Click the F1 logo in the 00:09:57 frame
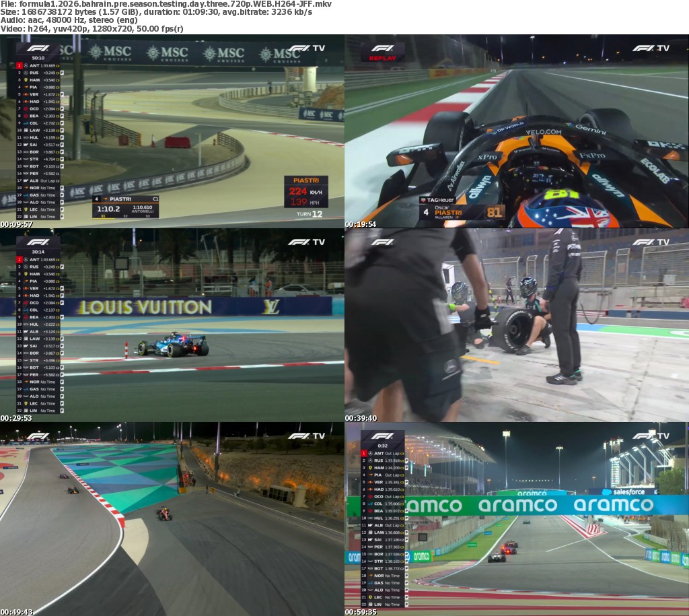This screenshot has height=616, width=689. [38, 48]
